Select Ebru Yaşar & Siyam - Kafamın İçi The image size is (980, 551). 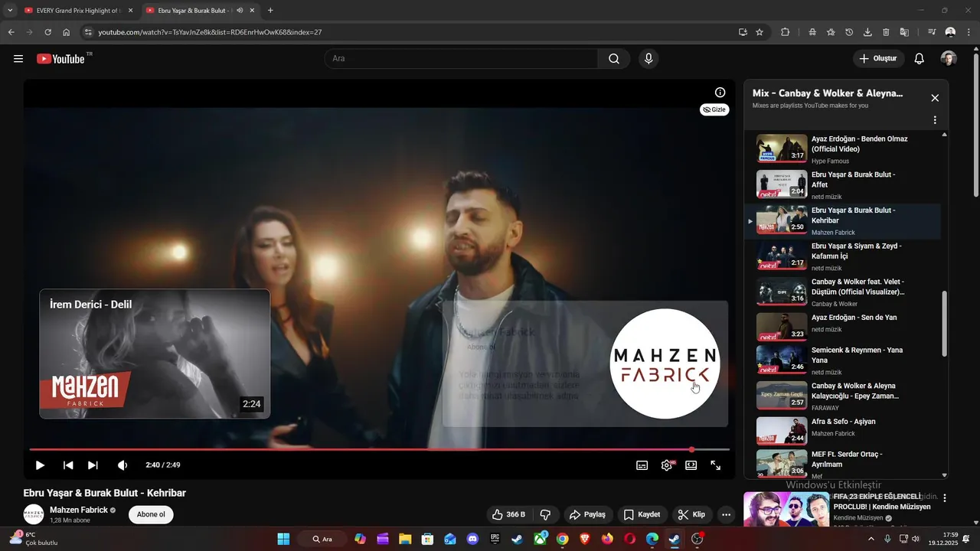tap(842, 256)
